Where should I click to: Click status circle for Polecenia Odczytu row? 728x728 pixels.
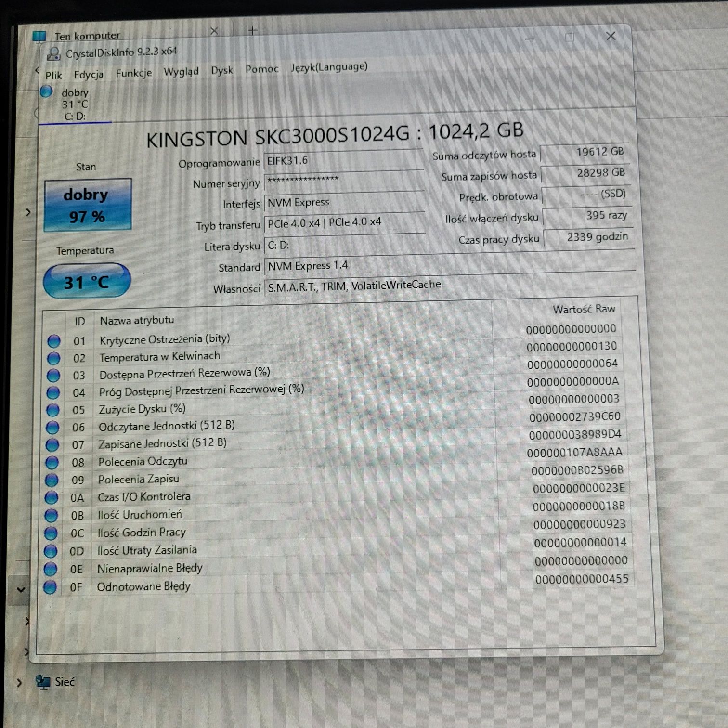click(52, 463)
